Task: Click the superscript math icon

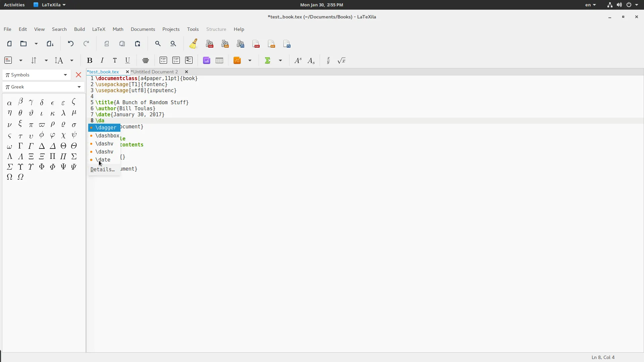Action: tap(298, 61)
